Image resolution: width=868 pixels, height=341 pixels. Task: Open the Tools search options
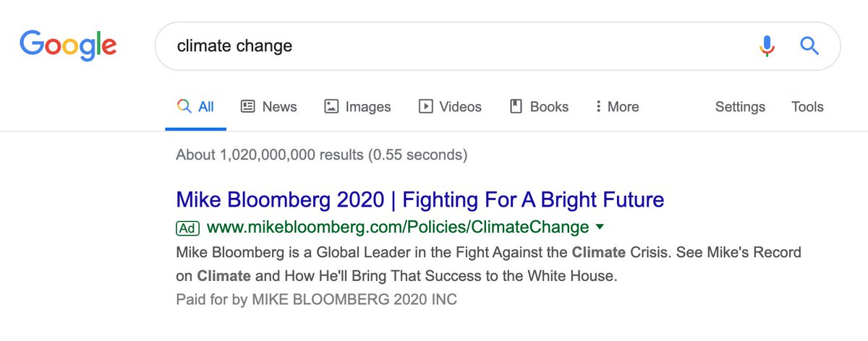tap(807, 107)
